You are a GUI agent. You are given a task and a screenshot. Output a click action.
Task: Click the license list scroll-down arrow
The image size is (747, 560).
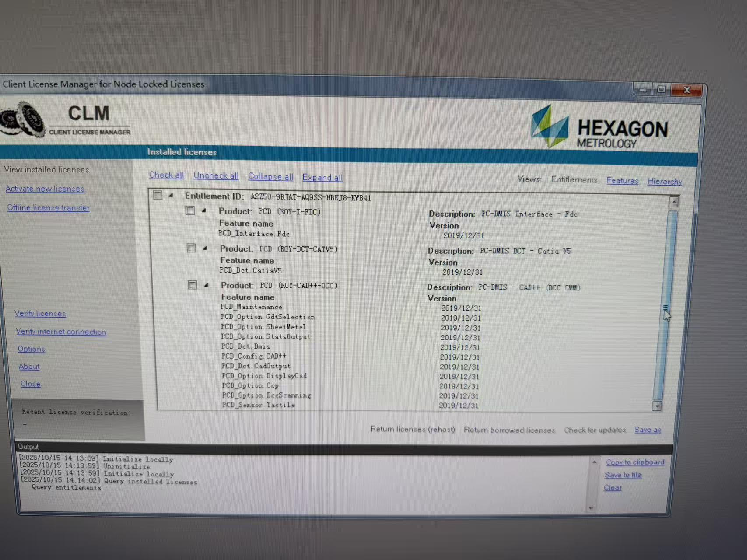(x=657, y=406)
